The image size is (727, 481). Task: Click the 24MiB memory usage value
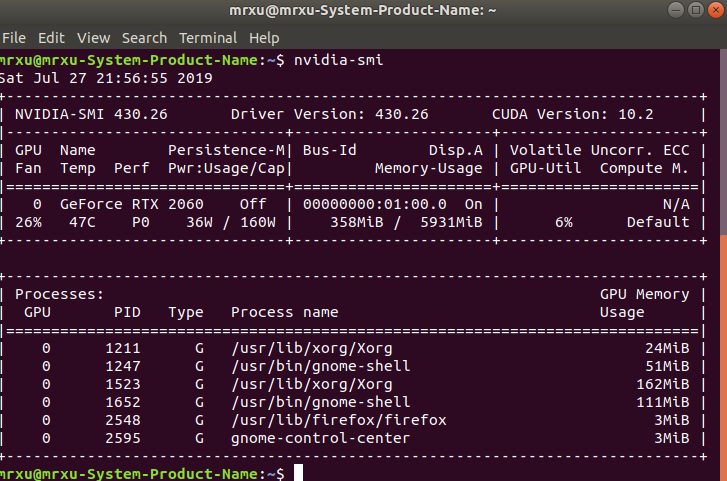tap(667, 348)
